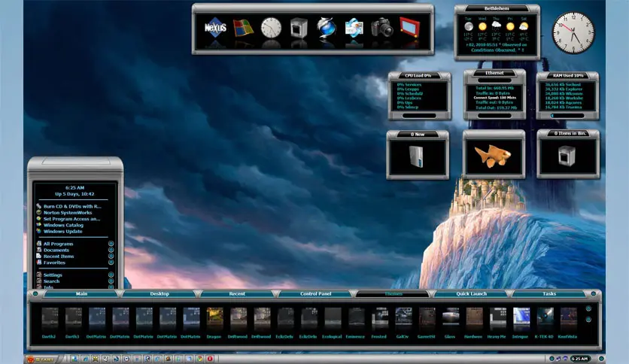The height and width of the screenshot is (364, 629).
Task: Switch to the Main tab
Action: (x=81, y=294)
